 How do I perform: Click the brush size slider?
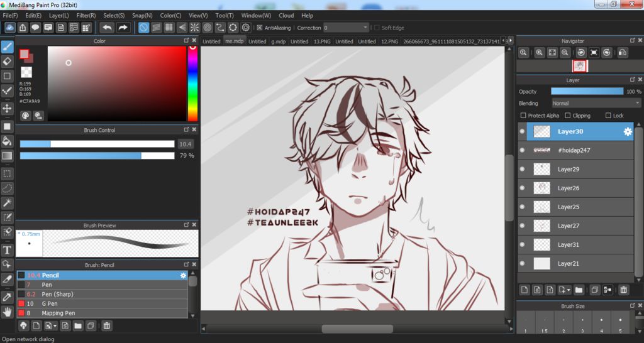pyautogui.click(x=97, y=144)
